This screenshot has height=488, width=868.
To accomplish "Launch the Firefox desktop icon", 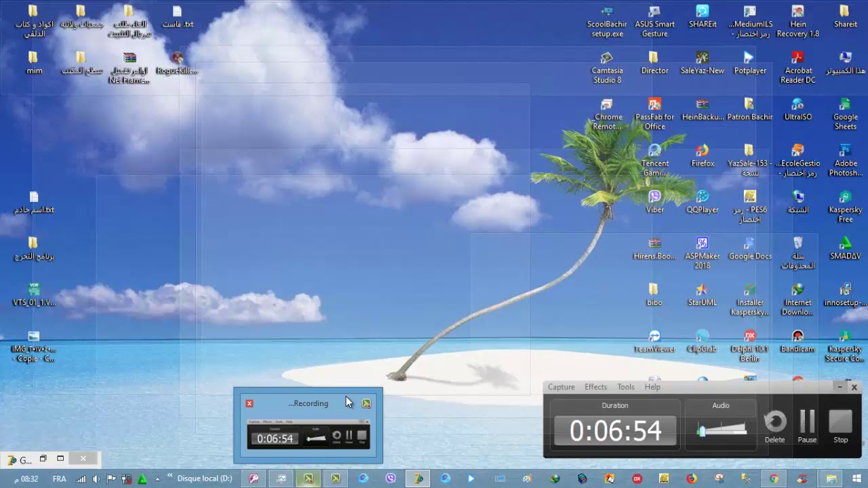I will click(x=703, y=155).
